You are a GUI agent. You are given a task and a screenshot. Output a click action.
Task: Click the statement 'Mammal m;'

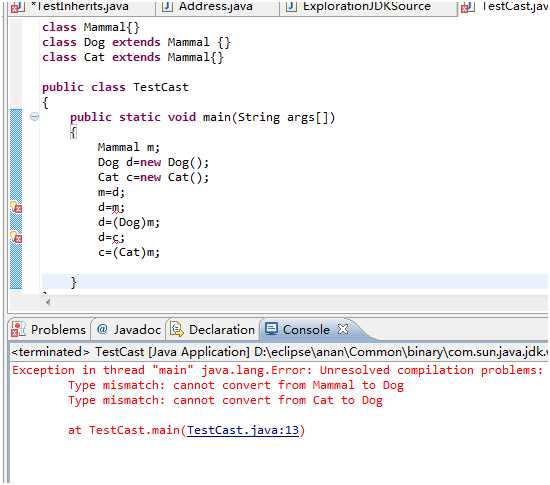click(x=129, y=147)
